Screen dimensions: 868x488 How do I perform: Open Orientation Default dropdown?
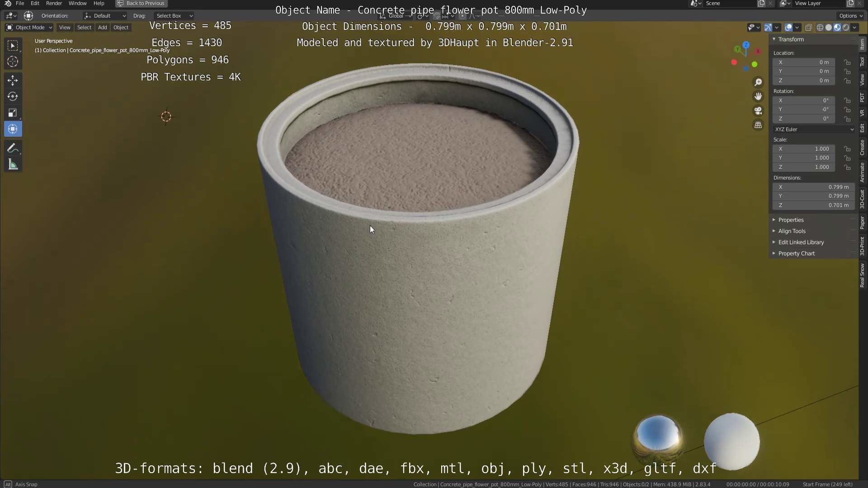pos(105,16)
